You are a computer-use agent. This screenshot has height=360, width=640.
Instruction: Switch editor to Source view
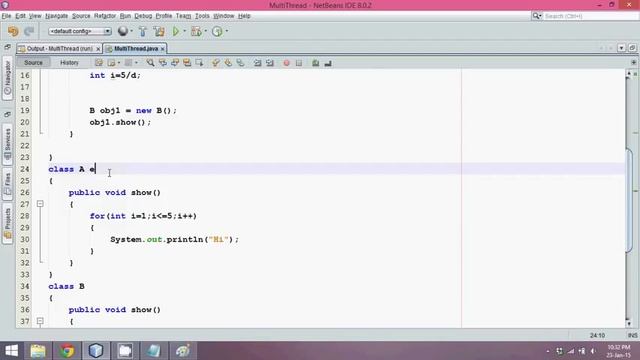[33, 62]
